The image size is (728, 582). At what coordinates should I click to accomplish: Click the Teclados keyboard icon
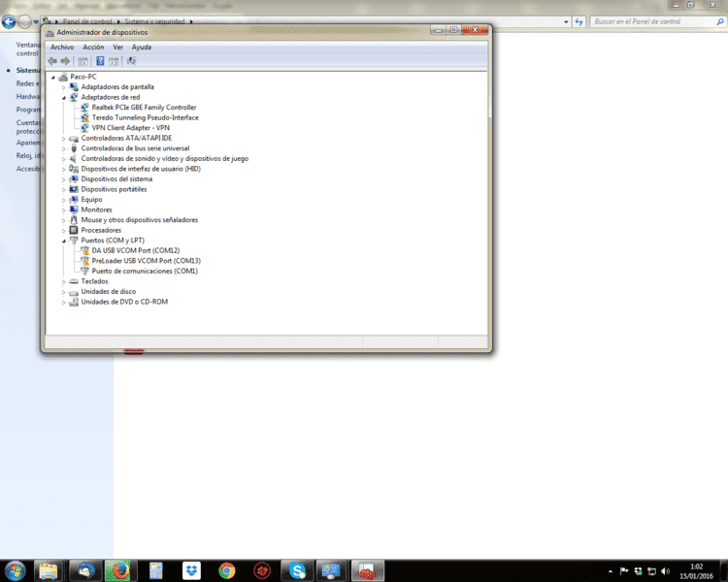click(x=74, y=281)
